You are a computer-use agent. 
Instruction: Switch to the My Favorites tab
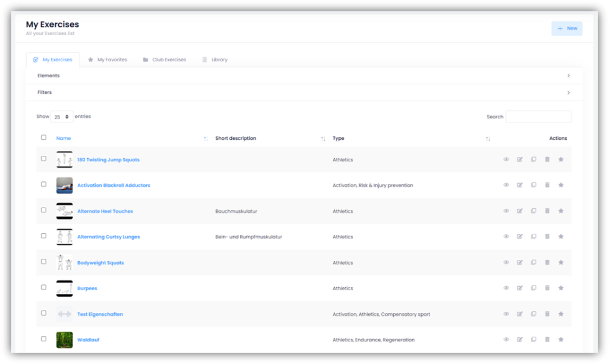108,60
